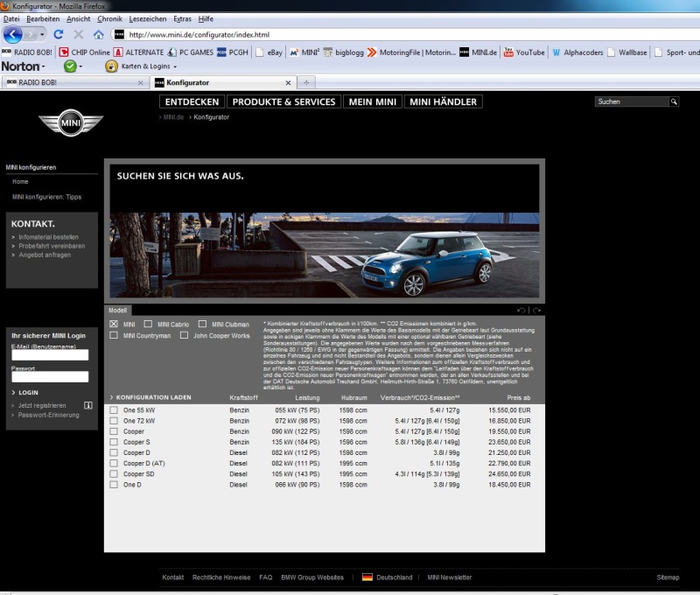
Task: Click the Firefox back arrow button
Action: (x=13, y=35)
